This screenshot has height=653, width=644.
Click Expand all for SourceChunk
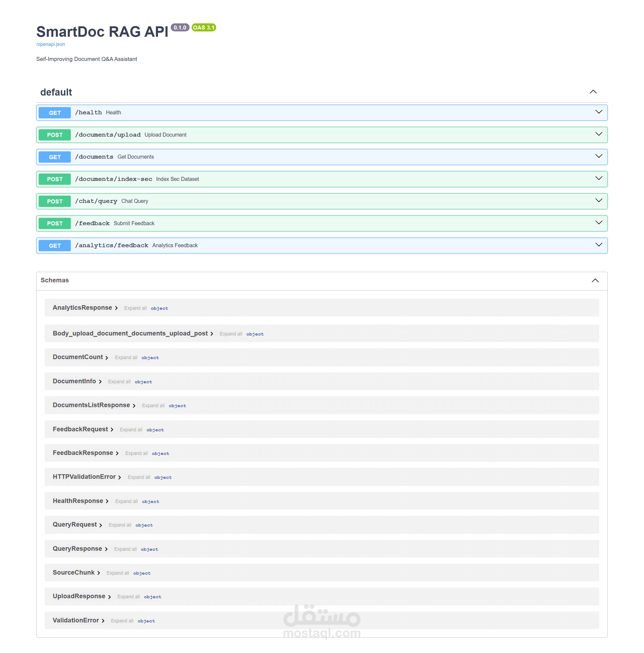tap(118, 573)
